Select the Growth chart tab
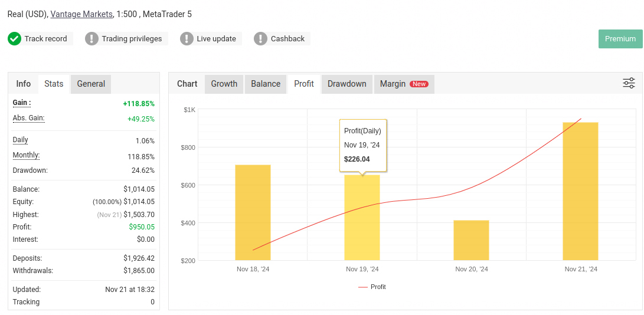Viewport: 644px width, 315px height. (224, 84)
